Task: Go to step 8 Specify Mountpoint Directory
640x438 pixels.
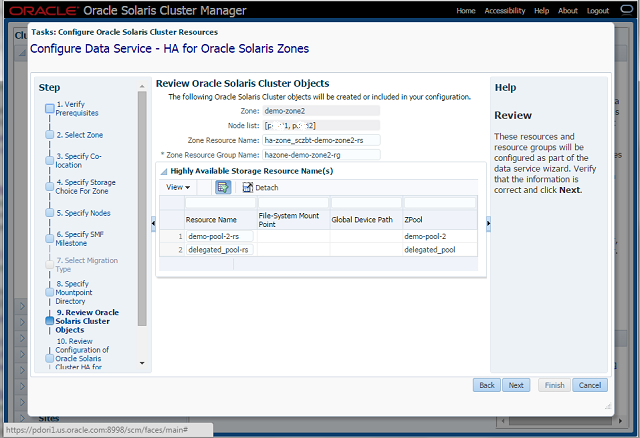Action: click(x=74, y=292)
